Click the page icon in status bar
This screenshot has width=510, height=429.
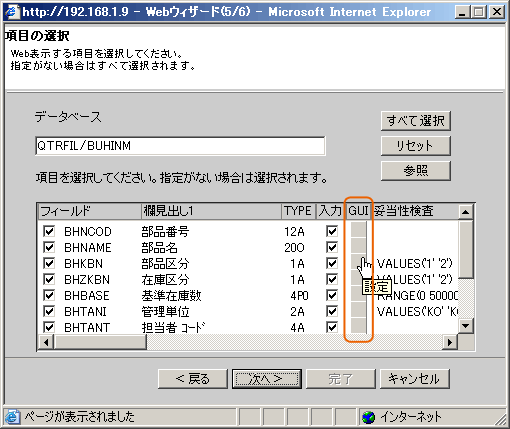coord(12,417)
